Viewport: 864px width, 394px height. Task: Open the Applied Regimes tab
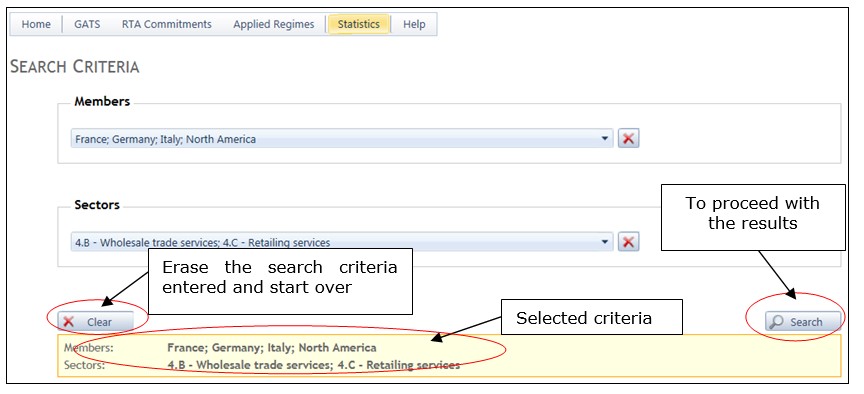click(x=273, y=24)
